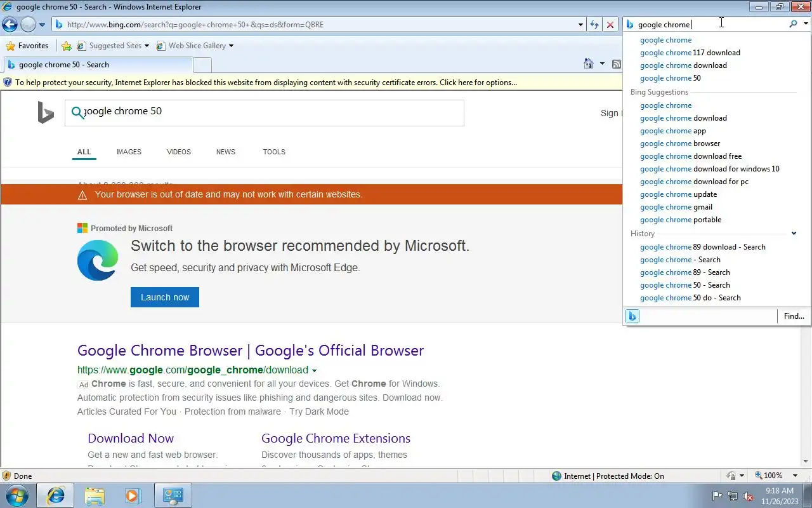The image size is (812, 508).
Task: Click the Action Center flag tray icon
Action: [717, 496]
